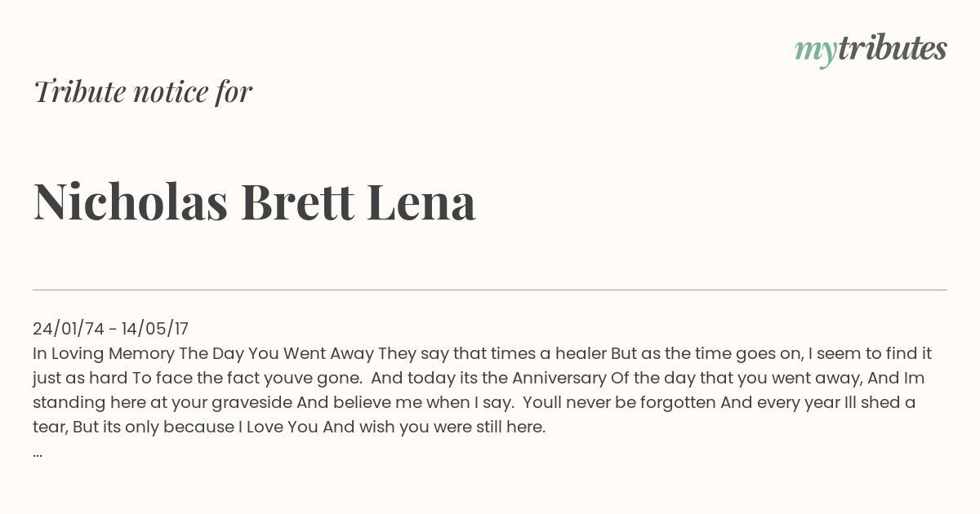980x514 pixels.
Task: Click the grey 'tributes' part of the logo
Action: point(892,48)
